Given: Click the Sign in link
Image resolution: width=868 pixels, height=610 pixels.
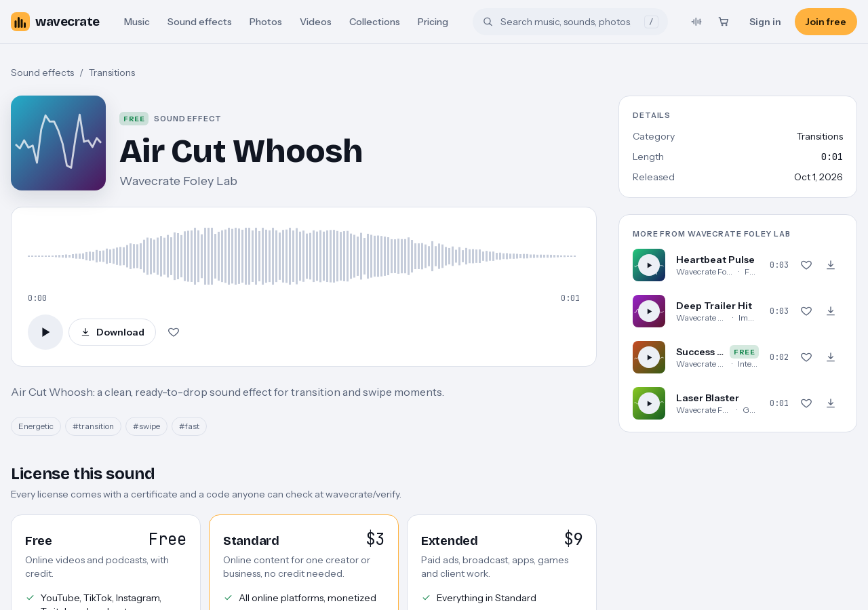Looking at the screenshot, I should (x=765, y=22).
